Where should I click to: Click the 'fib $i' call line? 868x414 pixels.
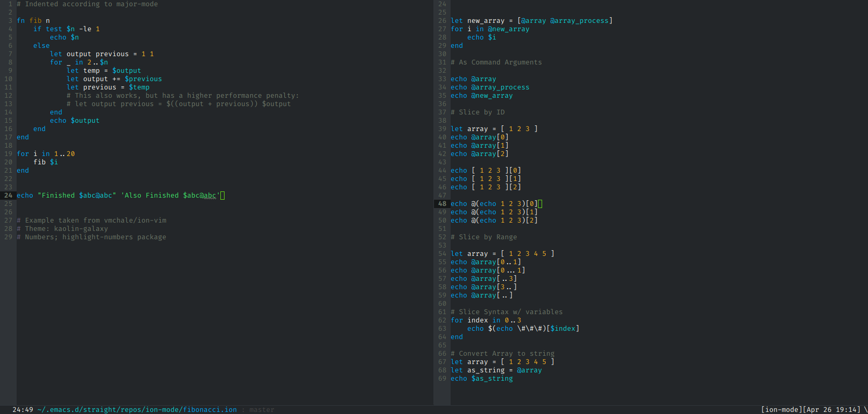(x=46, y=162)
